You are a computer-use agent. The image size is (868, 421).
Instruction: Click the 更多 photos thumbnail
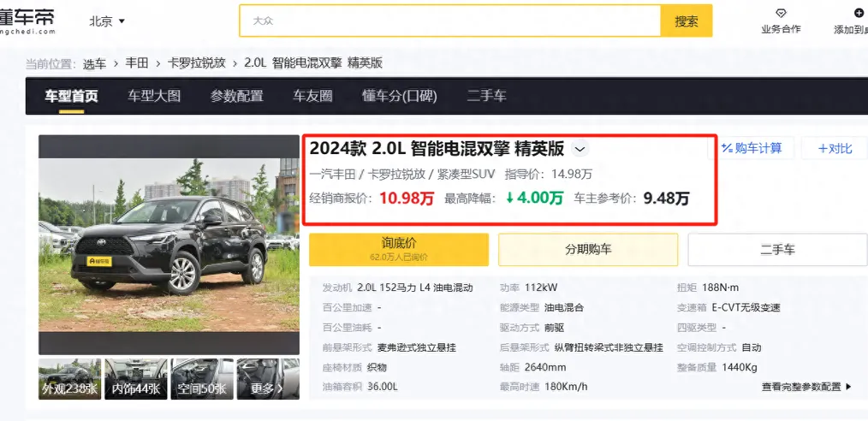coord(268,379)
